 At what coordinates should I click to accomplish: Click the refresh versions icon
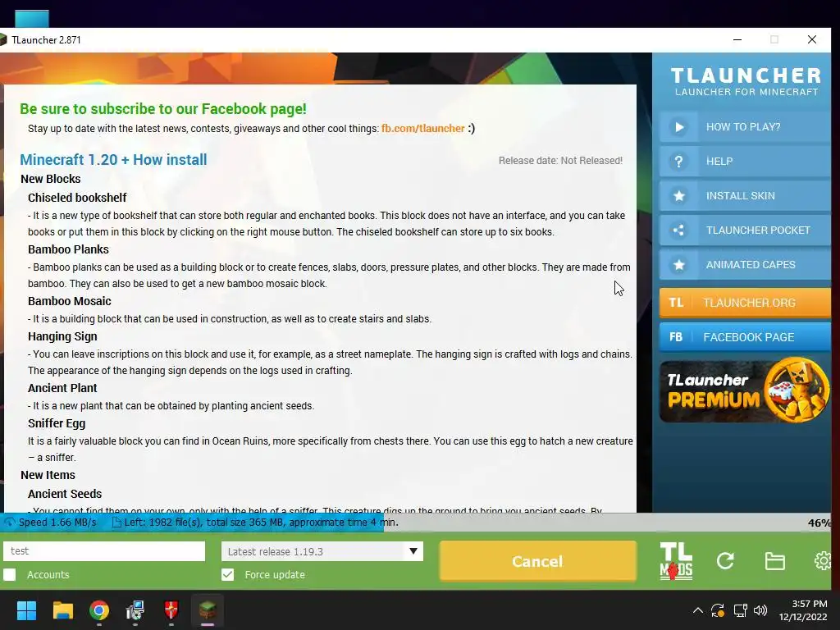pyautogui.click(x=725, y=561)
